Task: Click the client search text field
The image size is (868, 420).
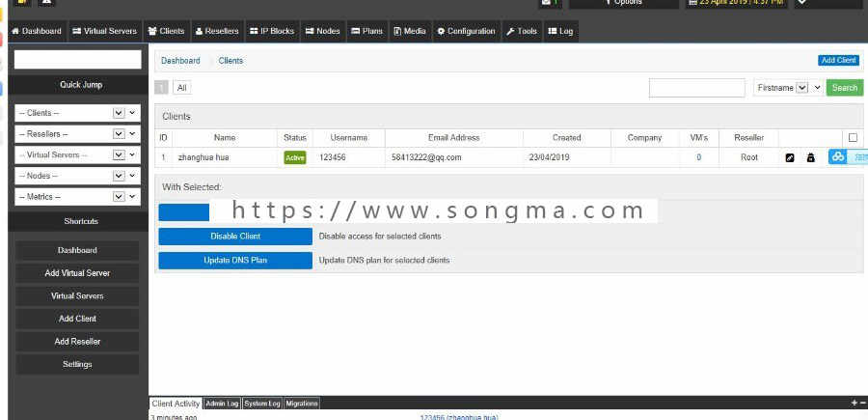Action: [x=697, y=88]
